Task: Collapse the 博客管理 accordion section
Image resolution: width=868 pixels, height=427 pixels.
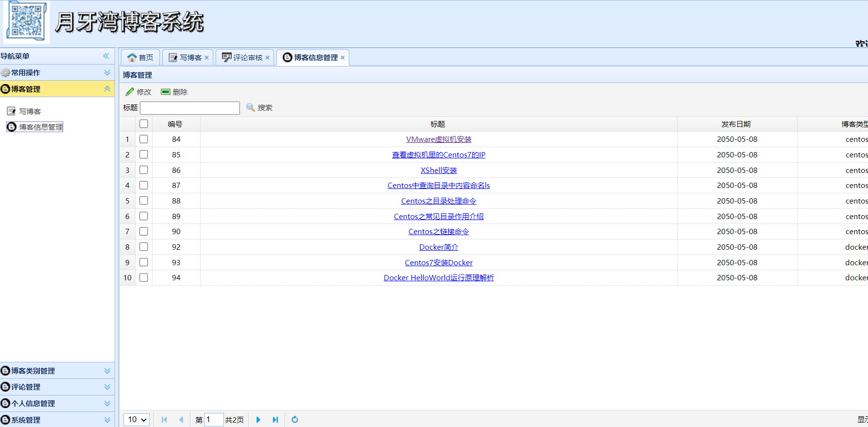Action: pos(107,89)
